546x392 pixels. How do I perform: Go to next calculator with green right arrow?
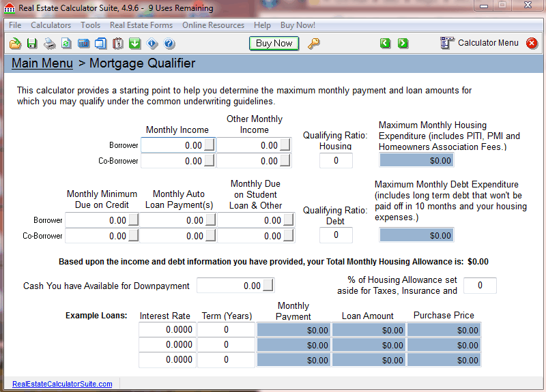point(403,44)
